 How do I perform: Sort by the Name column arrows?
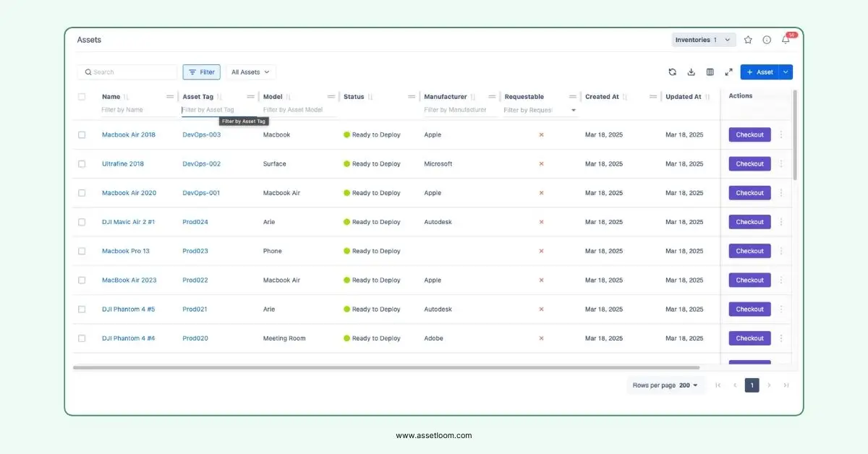[127, 97]
